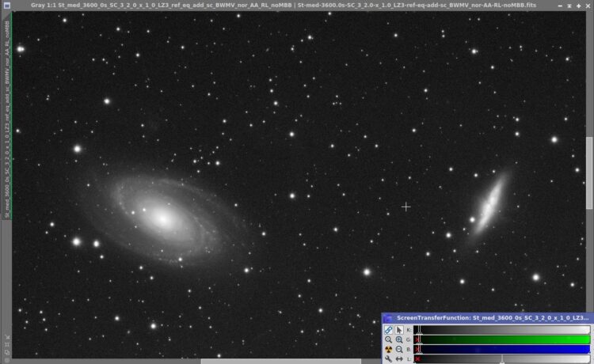This screenshot has width=594, height=364.
Task: Shade the image window with the up-down arrows button
Action: pos(569,6)
